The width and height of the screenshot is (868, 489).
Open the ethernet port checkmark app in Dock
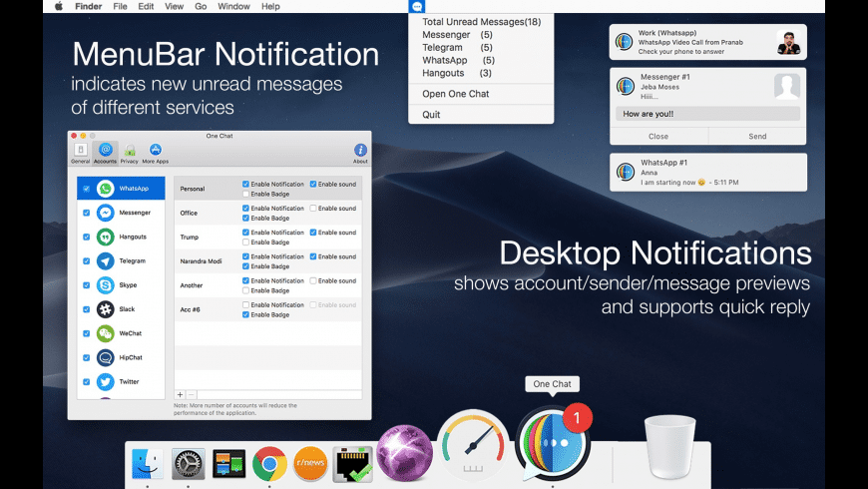pos(352,463)
